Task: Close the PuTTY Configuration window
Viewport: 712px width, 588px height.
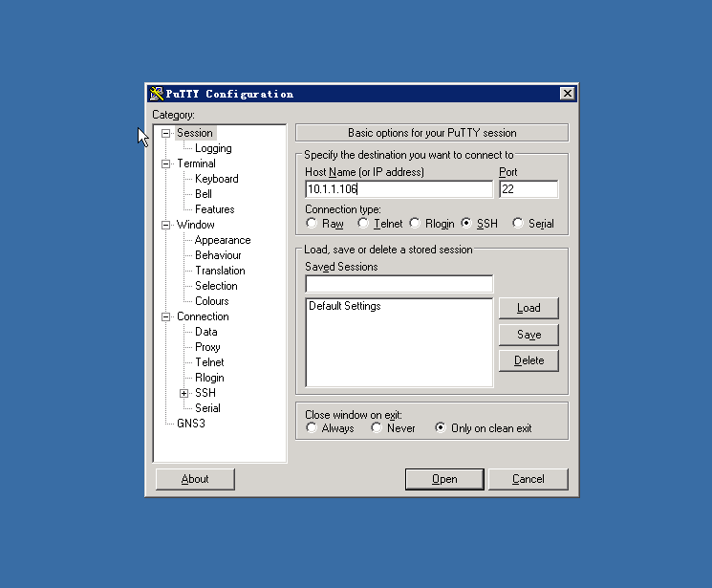Action: coord(567,94)
